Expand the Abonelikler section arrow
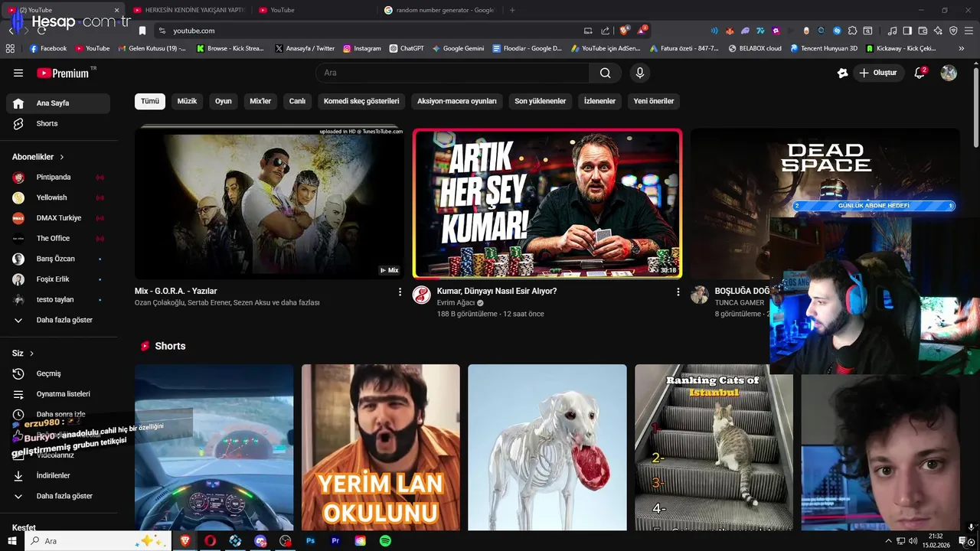Viewport: 980px width, 551px height. (62, 157)
